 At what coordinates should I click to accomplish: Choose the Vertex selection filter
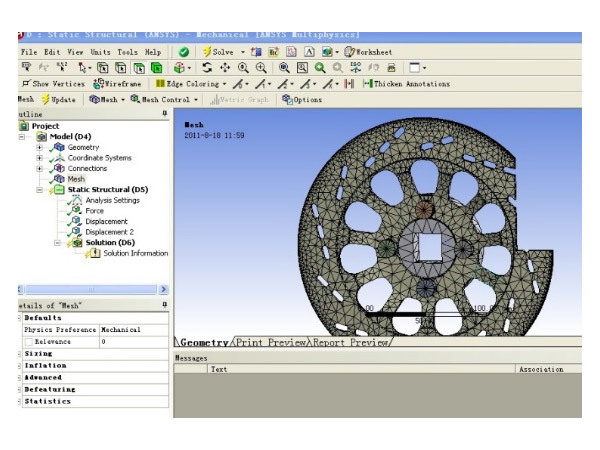tap(103, 68)
